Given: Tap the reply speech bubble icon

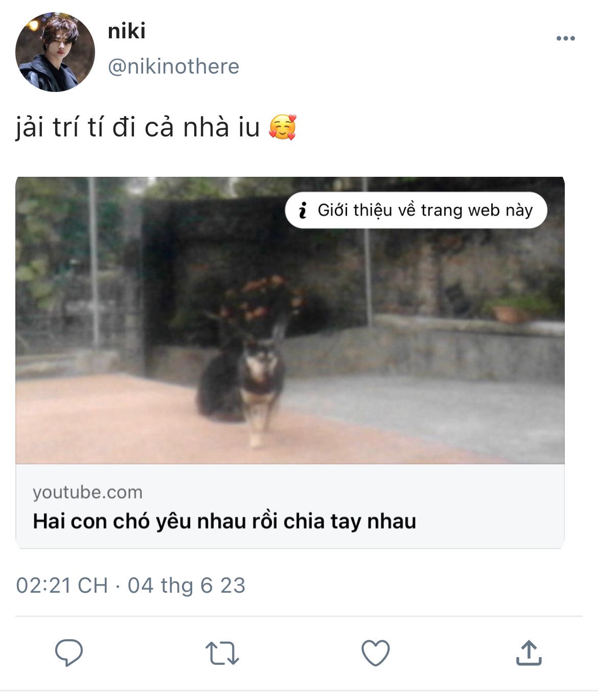Looking at the screenshot, I should click(x=69, y=652).
